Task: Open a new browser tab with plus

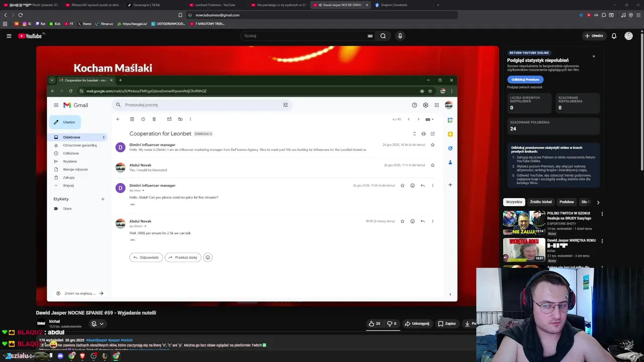Action: [x=438, y=5]
